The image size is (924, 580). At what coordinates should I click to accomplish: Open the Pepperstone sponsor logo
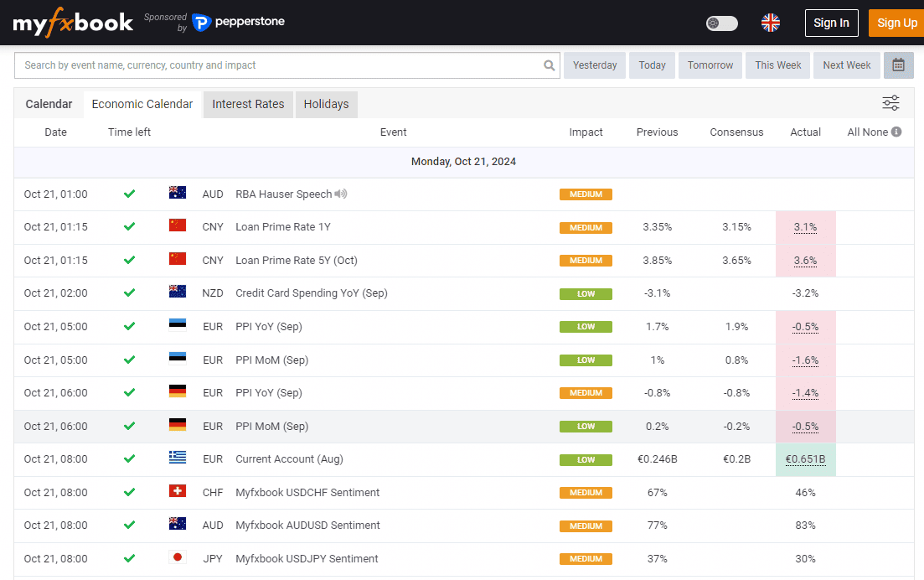coord(238,22)
